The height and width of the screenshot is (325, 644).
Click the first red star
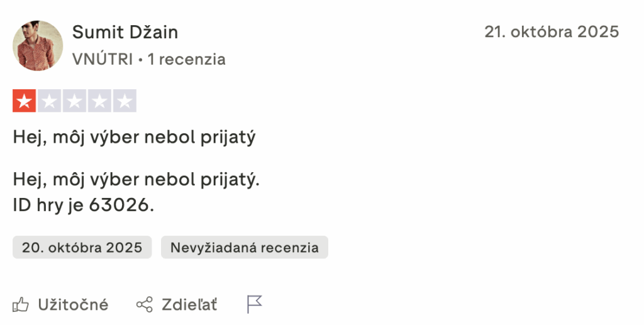click(x=25, y=101)
